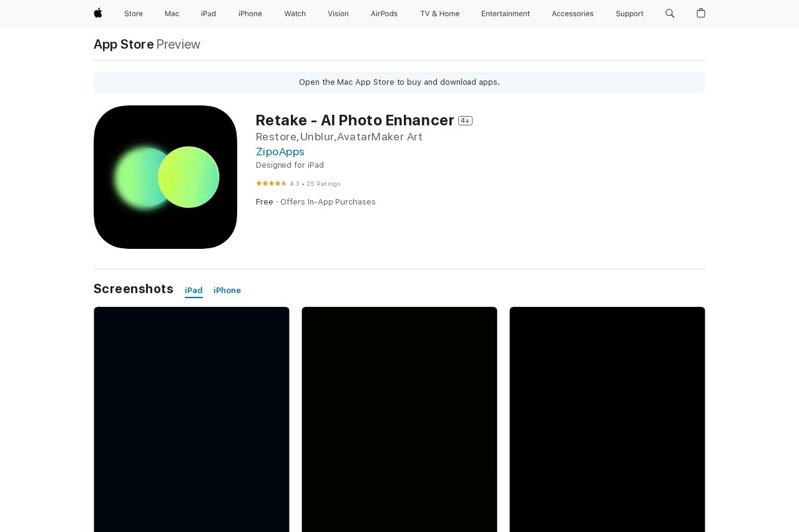Image resolution: width=799 pixels, height=532 pixels.
Task: Open the search magnifier icon
Action: [x=670, y=13]
